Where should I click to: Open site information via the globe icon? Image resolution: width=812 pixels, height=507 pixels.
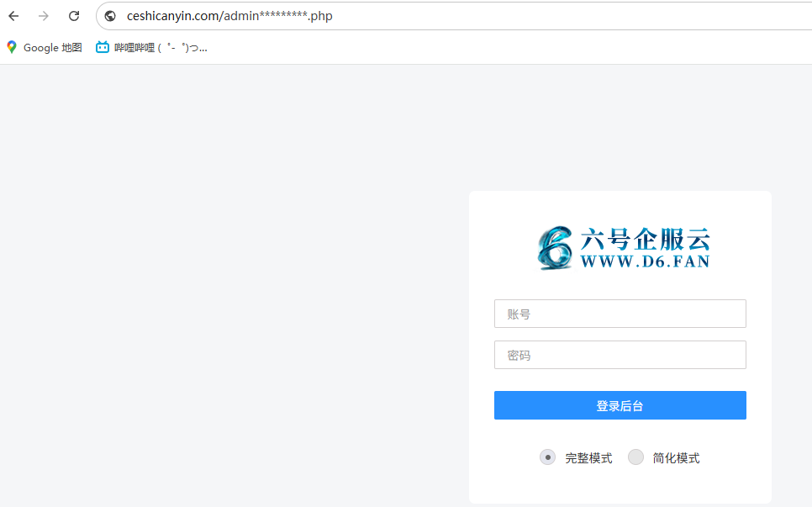[x=110, y=16]
